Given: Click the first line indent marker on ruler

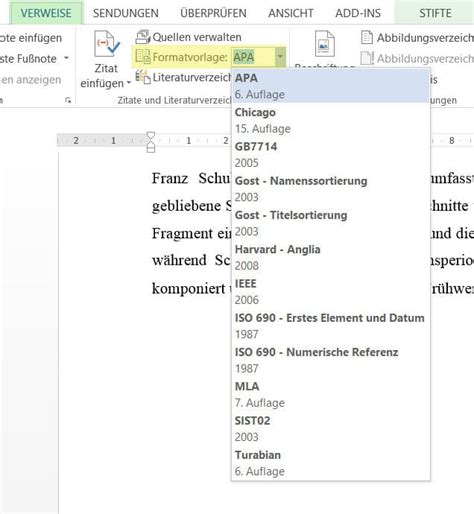Looking at the screenshot, I should (x=151, y=136).
